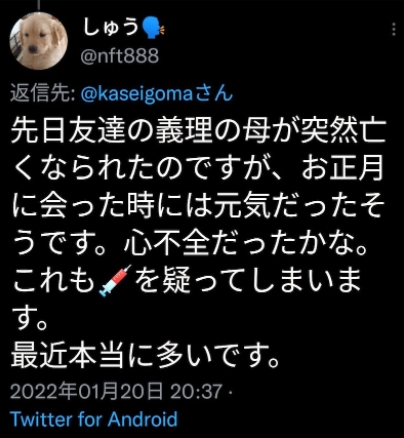Tap the 返信先 reply-to label
The image size is (404, 438).
point(42,93)
